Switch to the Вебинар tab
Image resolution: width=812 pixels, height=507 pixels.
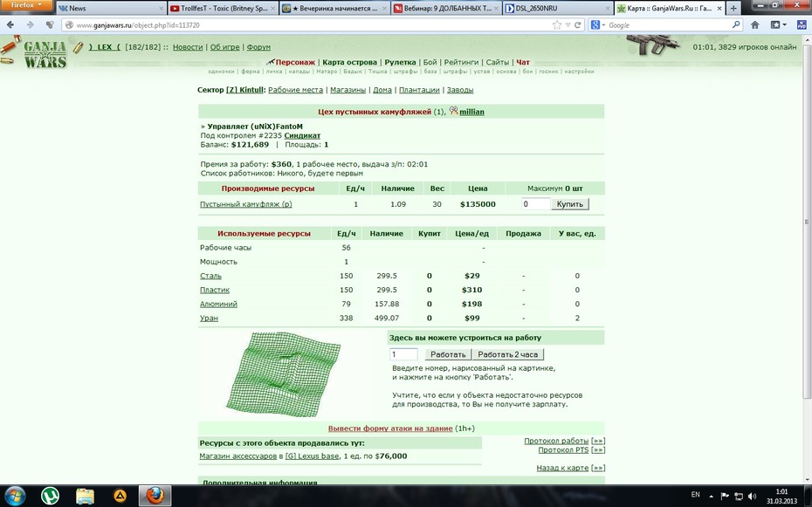(447, 8)
